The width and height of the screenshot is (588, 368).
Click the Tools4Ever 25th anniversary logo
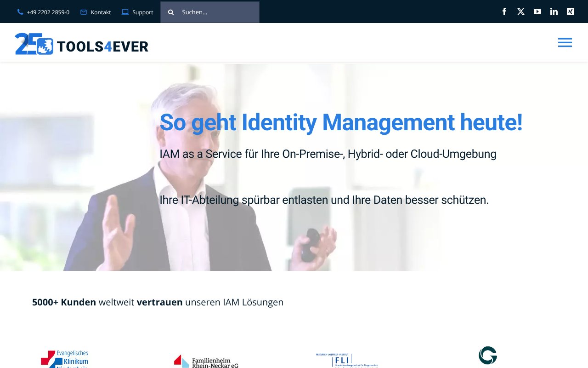(81, 45)
